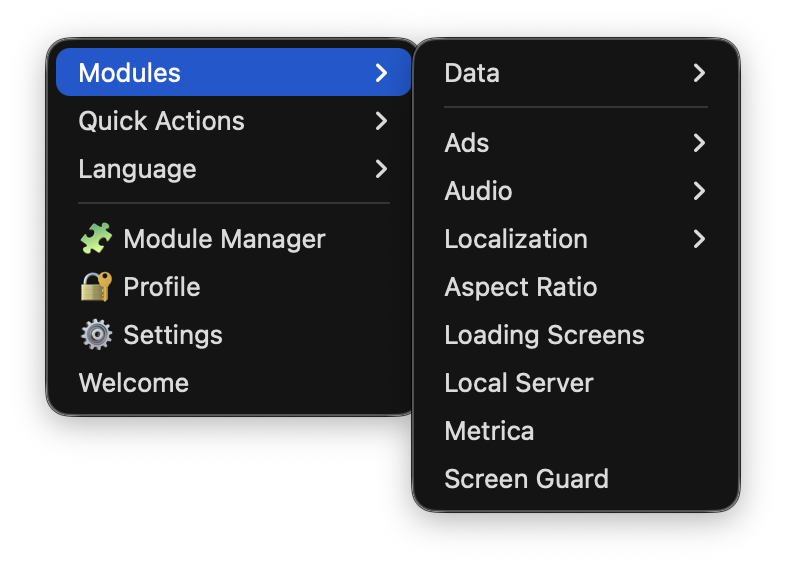This screenshot has width=786, height=566.
Task: Choose Aspect Ratio from the Modules submenu
Action: (x=520, y=287)
